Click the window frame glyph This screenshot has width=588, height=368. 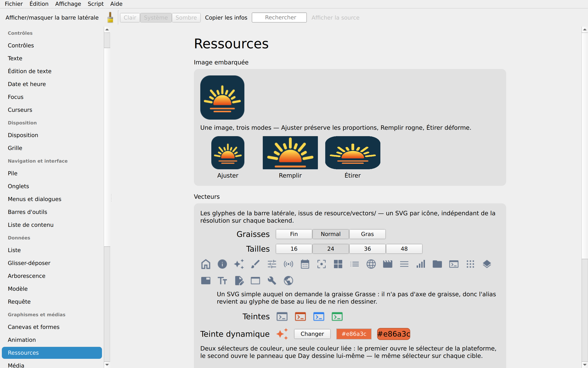pyautogui.click(x=255, y=281)
